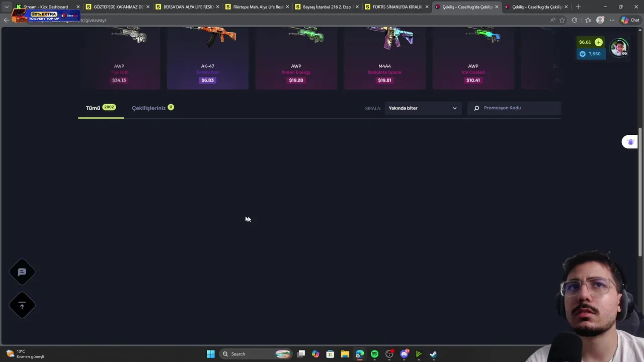Open the purple floating widget icon
The height and width of the screenshot is (362, 644).
pyautogui.click(x=630, y=142)
